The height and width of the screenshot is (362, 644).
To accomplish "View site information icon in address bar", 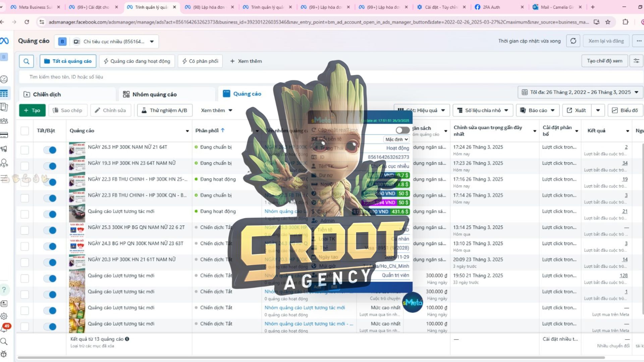I will pyautogui.click(x=42, y=22).
